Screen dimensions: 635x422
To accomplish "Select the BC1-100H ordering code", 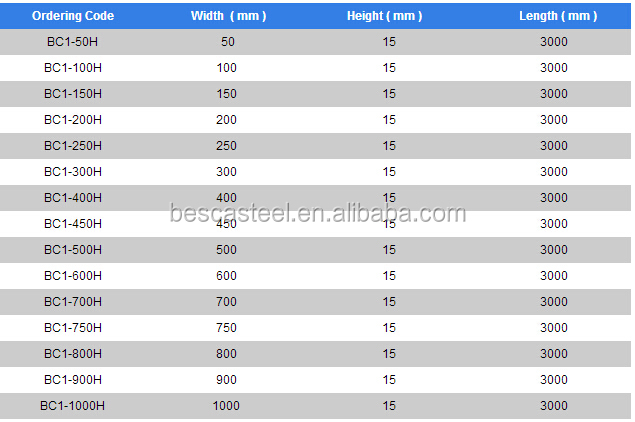I will click(x=73, y=68).
